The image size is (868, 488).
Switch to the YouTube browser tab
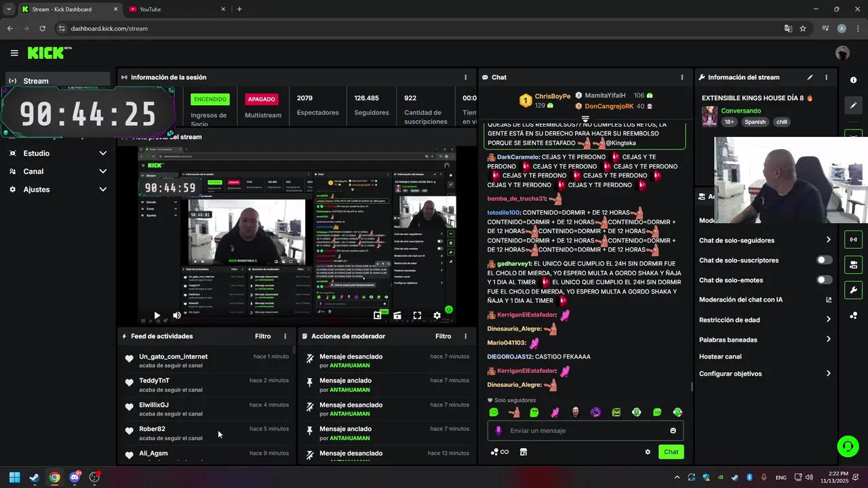pos(176,9)
